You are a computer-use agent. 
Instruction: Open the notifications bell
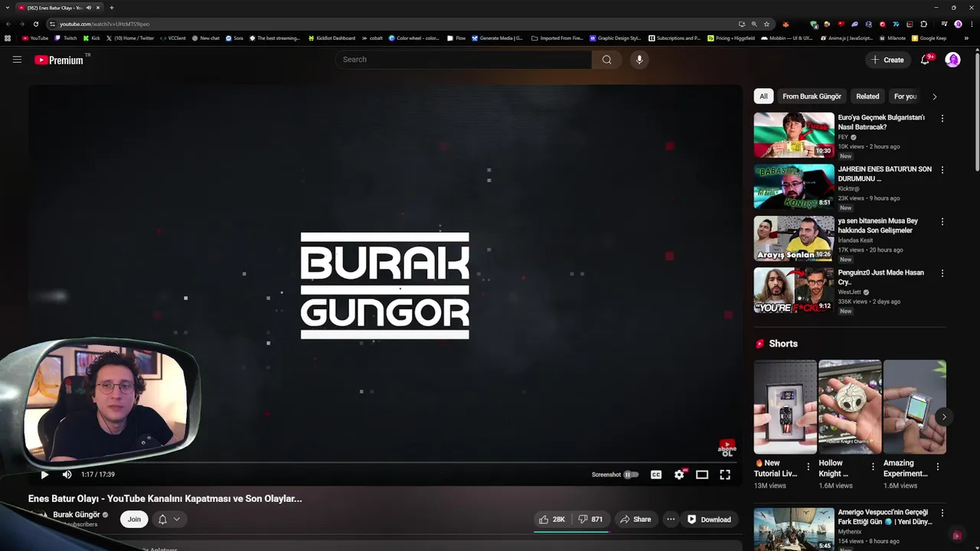click(x=925, y=60)
